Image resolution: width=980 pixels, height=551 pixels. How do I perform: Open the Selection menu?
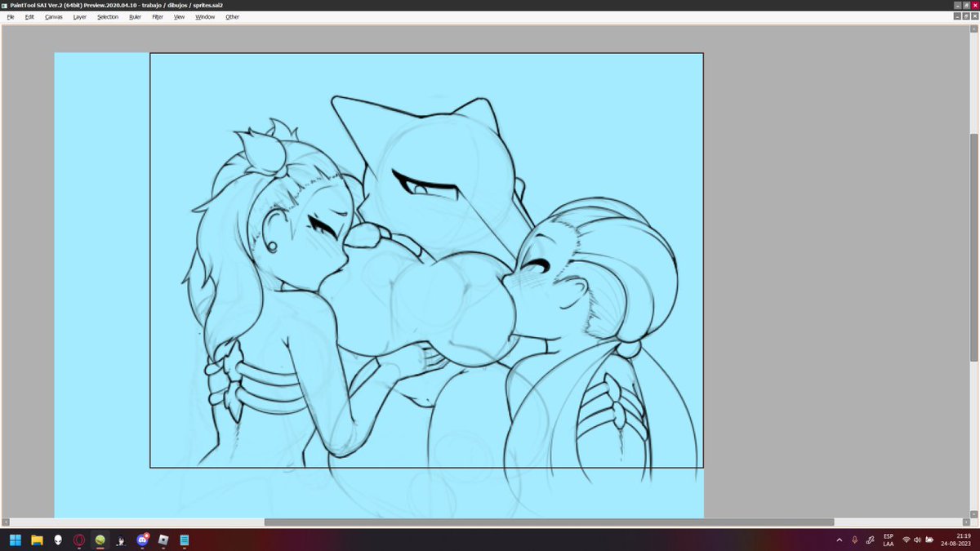click(108, 16)
